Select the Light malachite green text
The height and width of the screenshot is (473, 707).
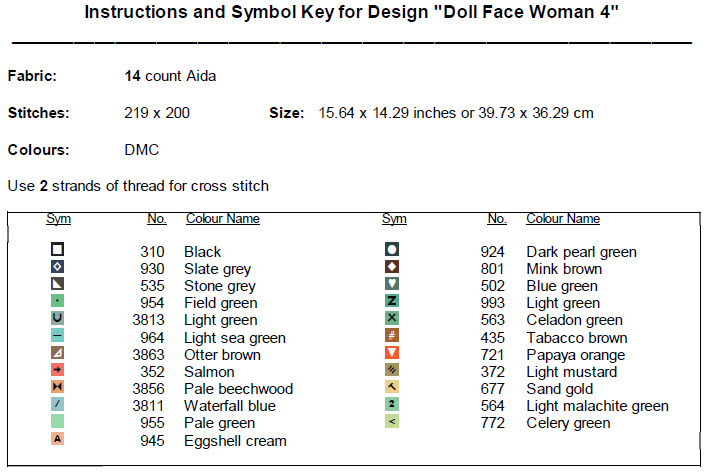coord(597,406)
